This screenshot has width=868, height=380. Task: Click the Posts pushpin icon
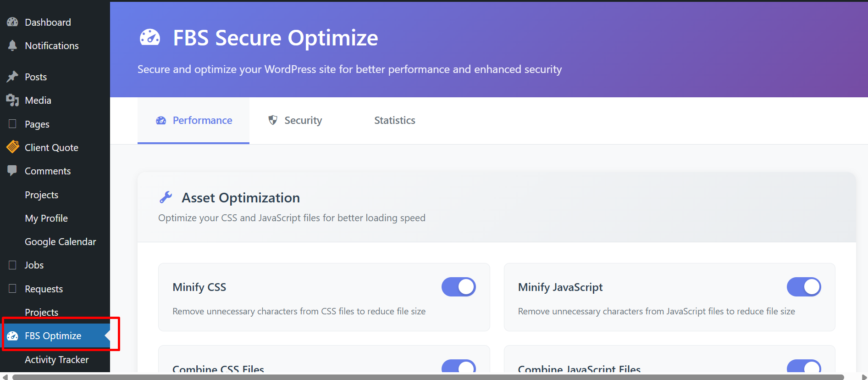click(x=12, y=77)
